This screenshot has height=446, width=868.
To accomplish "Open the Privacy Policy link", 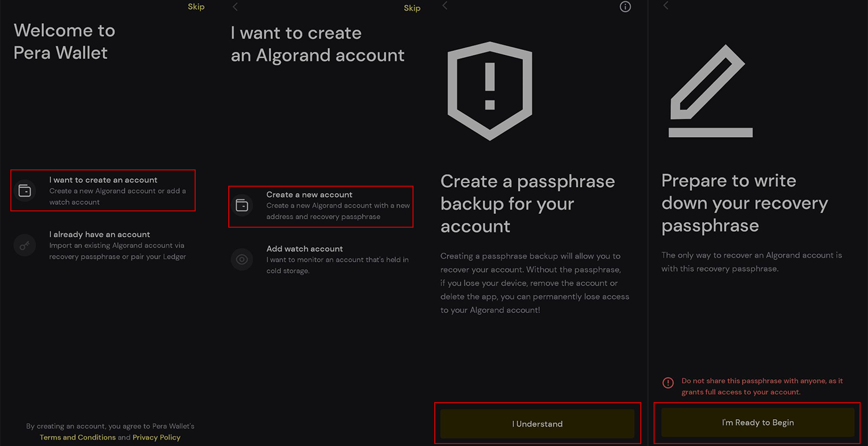I will click(x=156, y=437).
